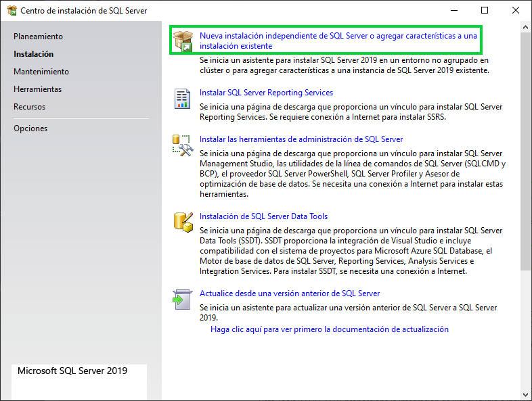Open Opciones in the left panel
The image size is (532, 401).
[x=30, y=128]
